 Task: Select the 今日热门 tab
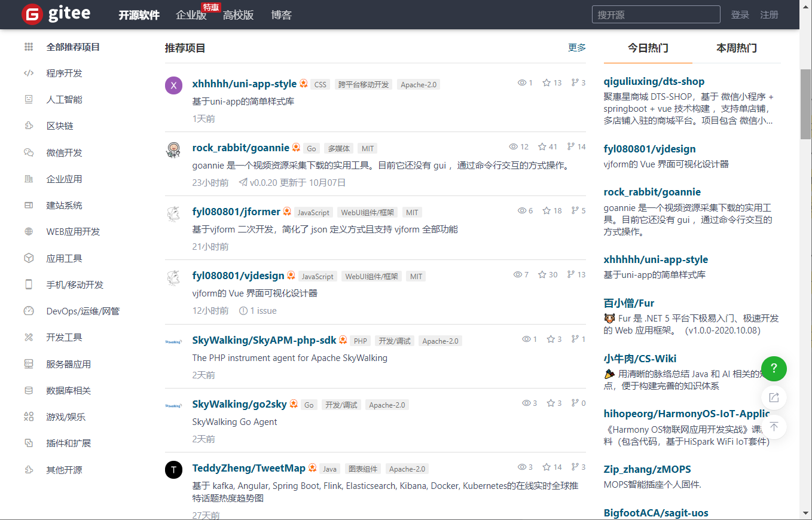[648, 48]
